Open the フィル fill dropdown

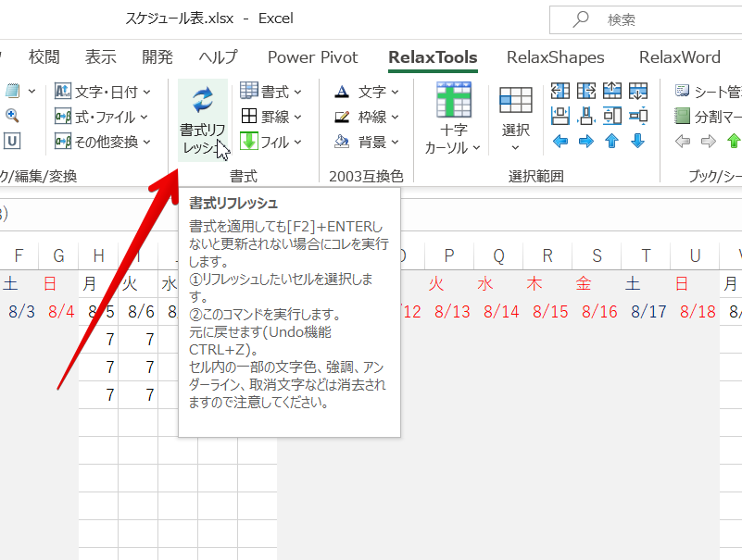(270, 142)
